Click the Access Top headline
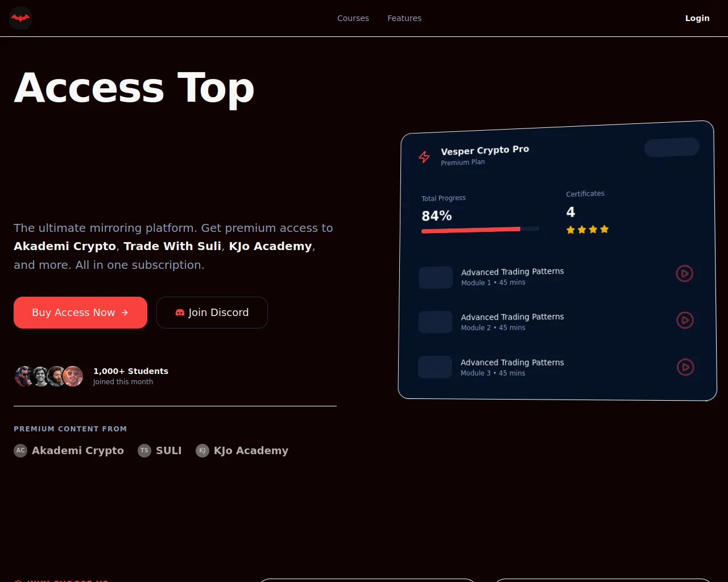The image size is (728, 582). (x=134, y=88)
